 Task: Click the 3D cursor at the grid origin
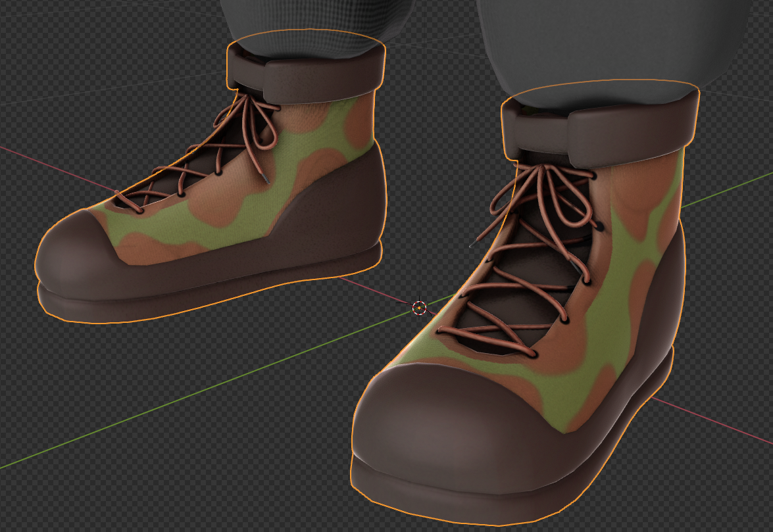tap(419, 308)
